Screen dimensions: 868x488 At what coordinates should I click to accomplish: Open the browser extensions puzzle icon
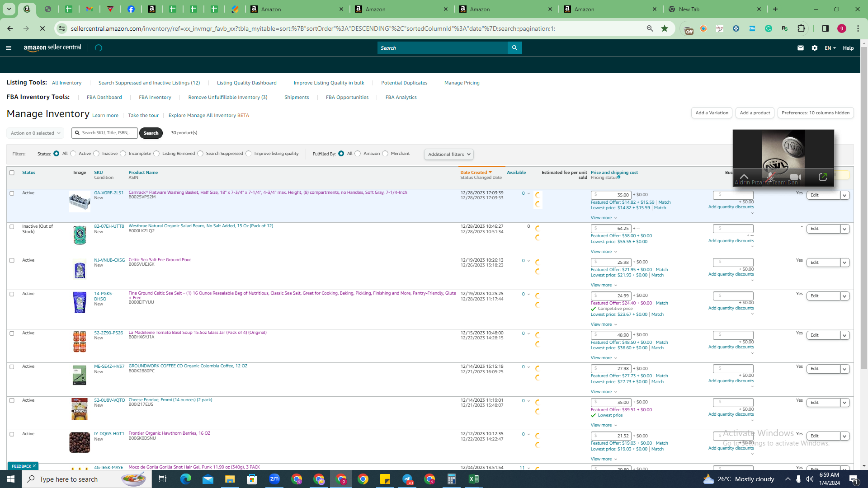click(802, 28)
